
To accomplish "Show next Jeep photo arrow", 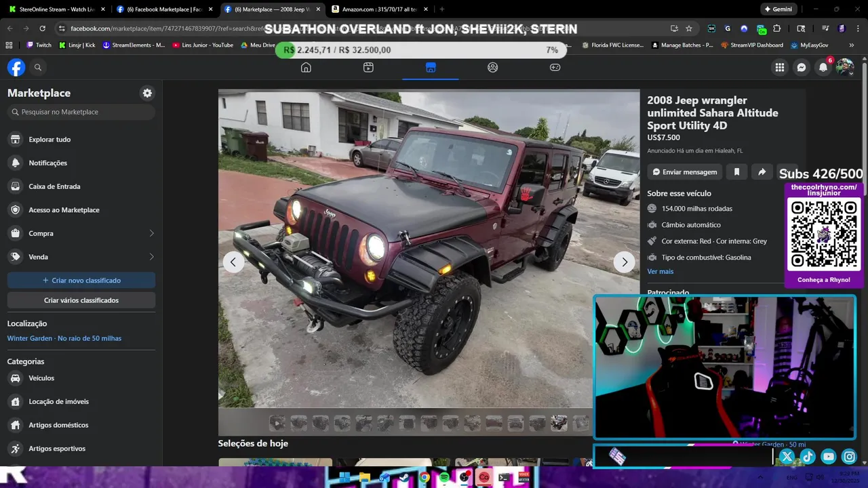I will (624, 262).
